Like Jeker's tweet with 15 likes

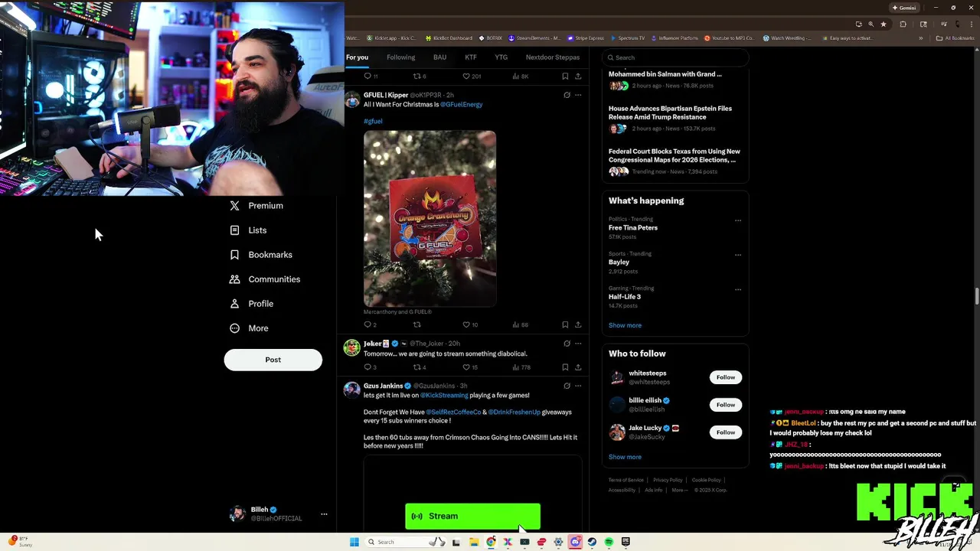point(470,367)
